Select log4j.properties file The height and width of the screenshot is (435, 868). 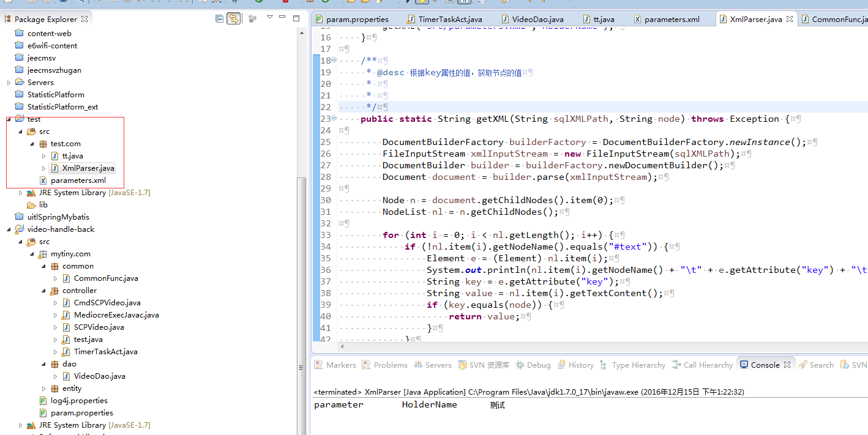79,401
